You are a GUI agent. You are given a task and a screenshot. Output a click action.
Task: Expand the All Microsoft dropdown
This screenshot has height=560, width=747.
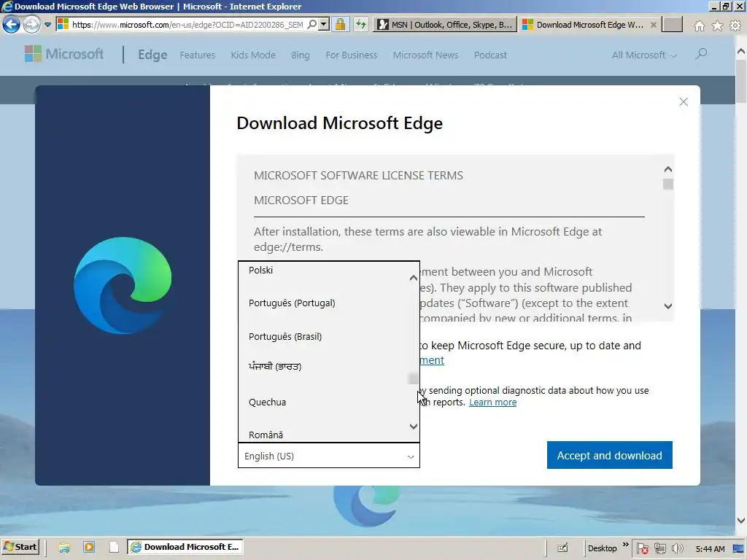pyautogui.click(x=644, y=55)
